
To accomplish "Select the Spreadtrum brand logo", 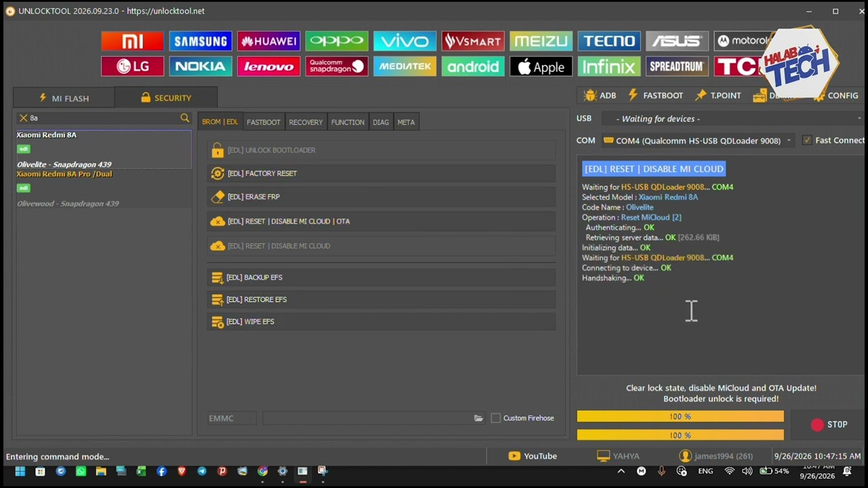I will tap(677, 66).
